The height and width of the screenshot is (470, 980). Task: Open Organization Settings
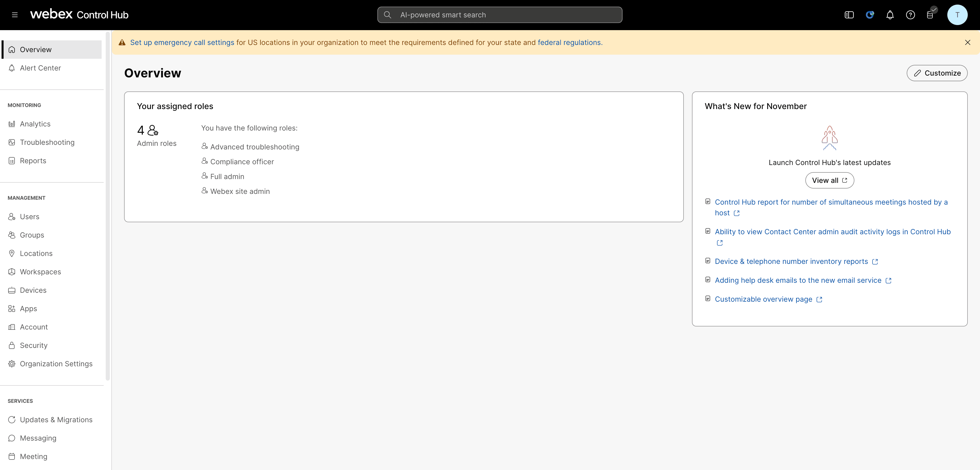pos(56,363)
